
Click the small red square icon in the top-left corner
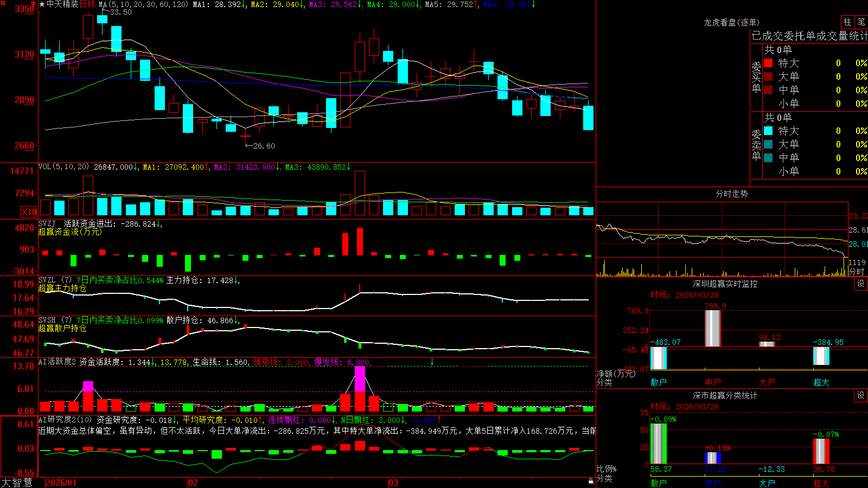click(2, 3)
